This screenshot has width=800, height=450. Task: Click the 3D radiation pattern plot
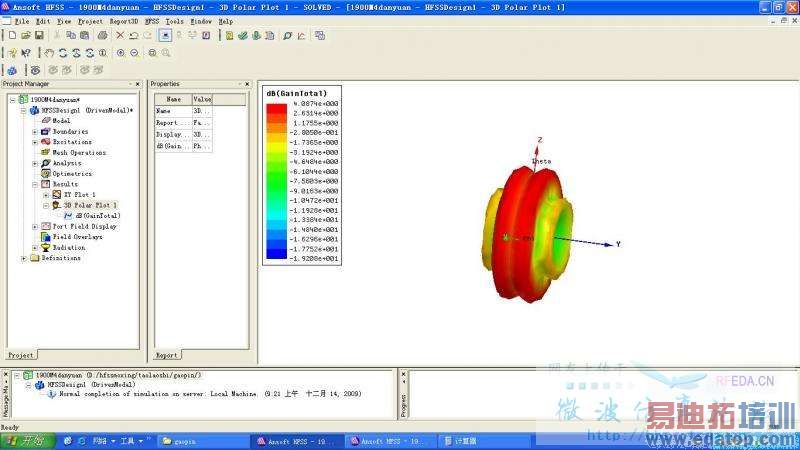click(528, 234)
